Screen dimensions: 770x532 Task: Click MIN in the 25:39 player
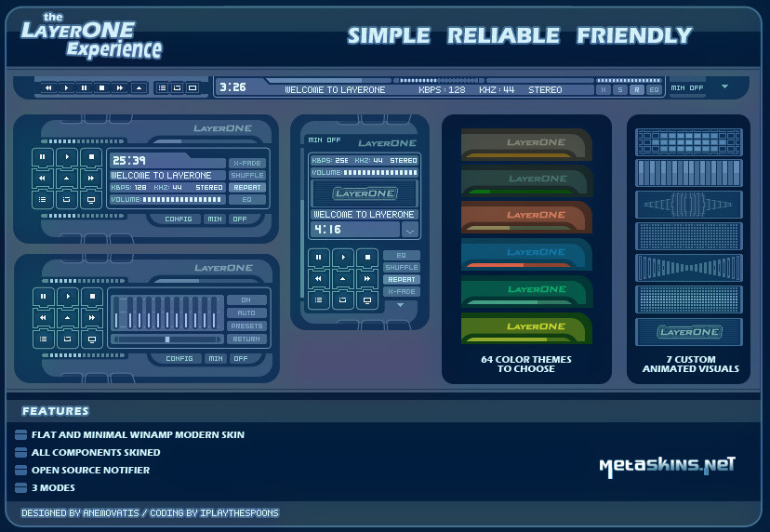215,219
